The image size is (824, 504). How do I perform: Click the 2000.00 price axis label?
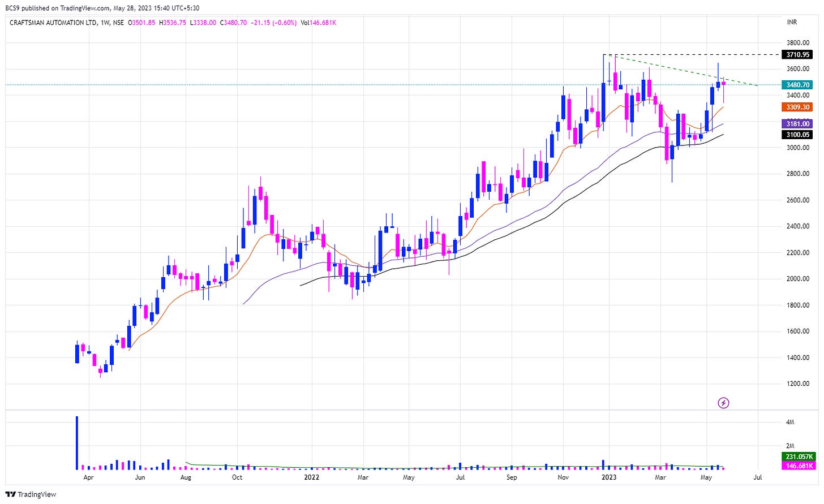[797, 279]
